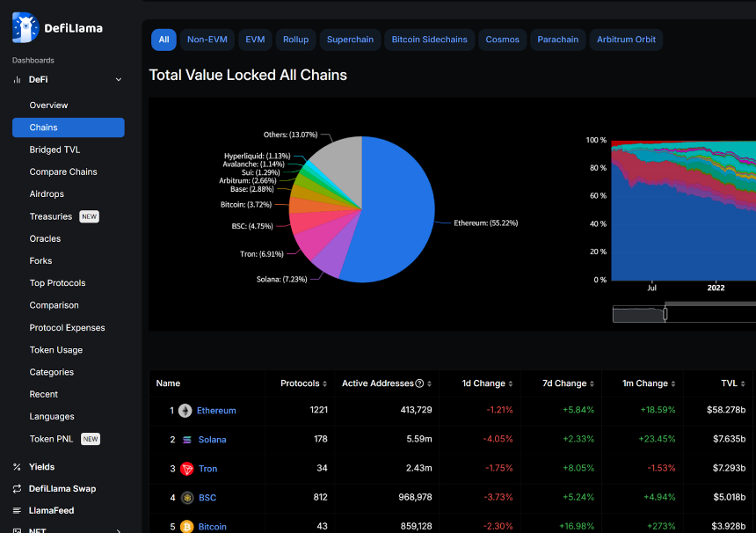The width and height of the screenshot is (756, 533).
Task: Select the Bitcoin Sidechains filter tab
Action: (x=430, y=40)
